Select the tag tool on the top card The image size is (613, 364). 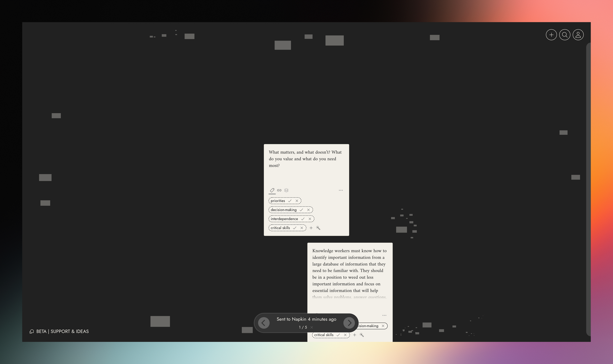click(272, 190)
